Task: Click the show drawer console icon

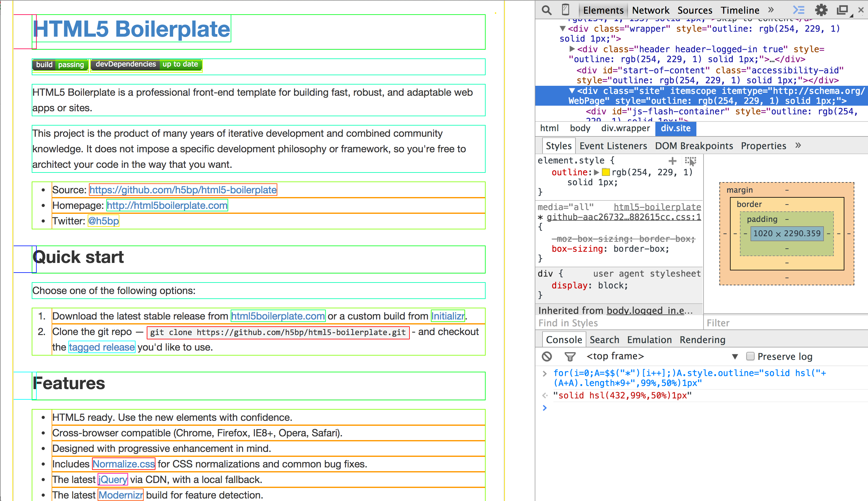Action: point(798,10)
